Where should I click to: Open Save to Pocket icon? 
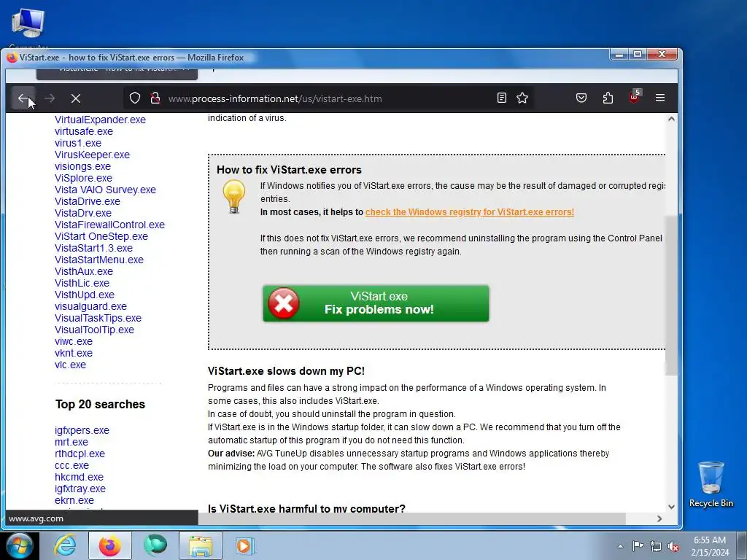(581, 98)
